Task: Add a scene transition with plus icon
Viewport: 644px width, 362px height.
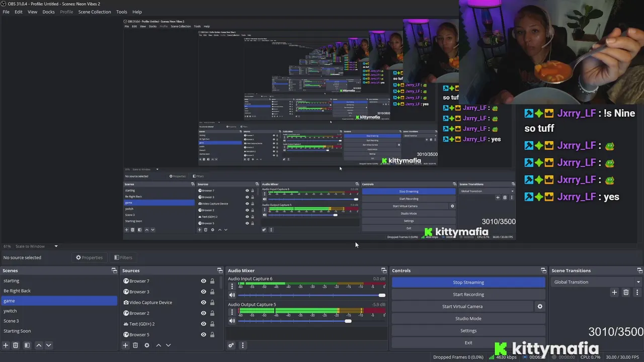Action: point(614,292)
